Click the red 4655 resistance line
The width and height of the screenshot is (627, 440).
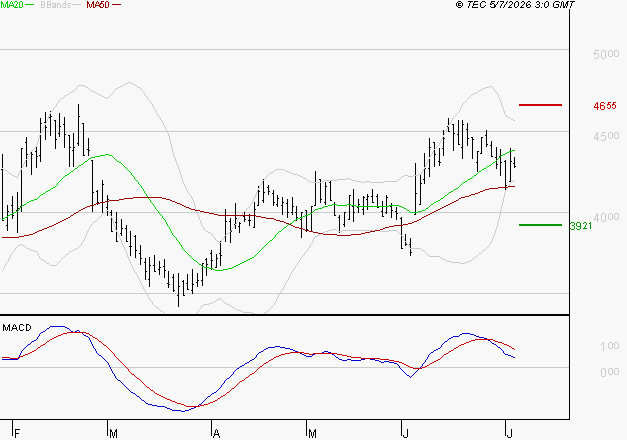tap(540, 105)
